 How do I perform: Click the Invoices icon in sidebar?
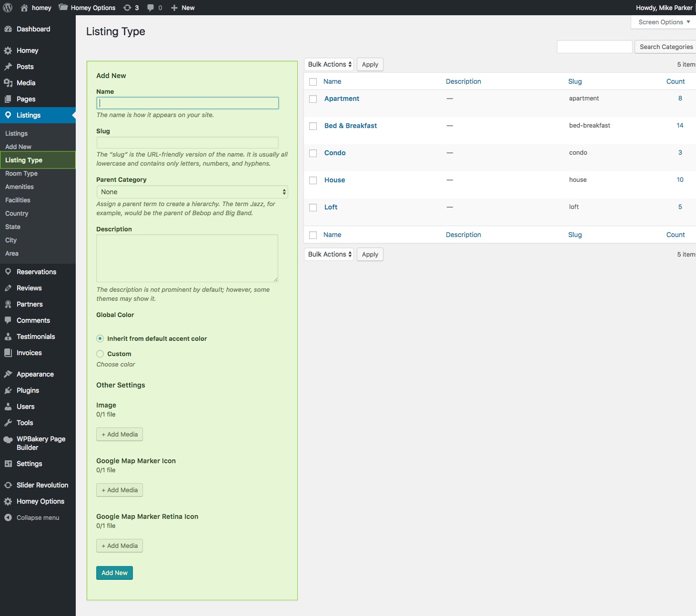point(8,353)
